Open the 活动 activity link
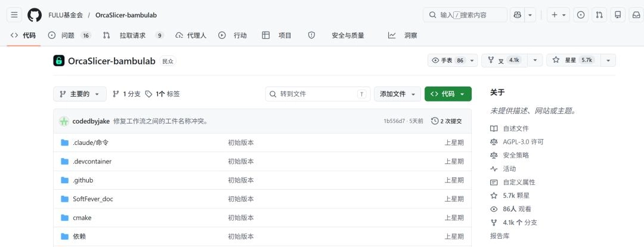Image resolution: width=644 pixels, height=247 pixels. [503, 169]
